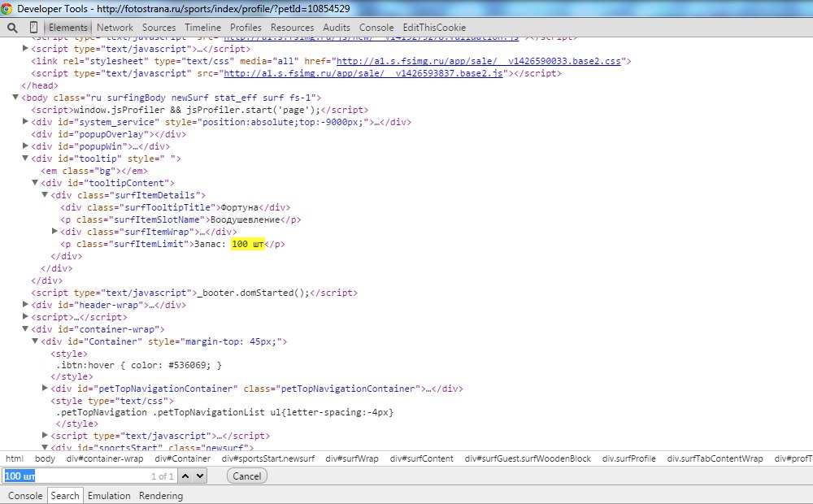Go to next search match arrow
Viewport: 813px width, 504px height.
(x=200, y=476)
